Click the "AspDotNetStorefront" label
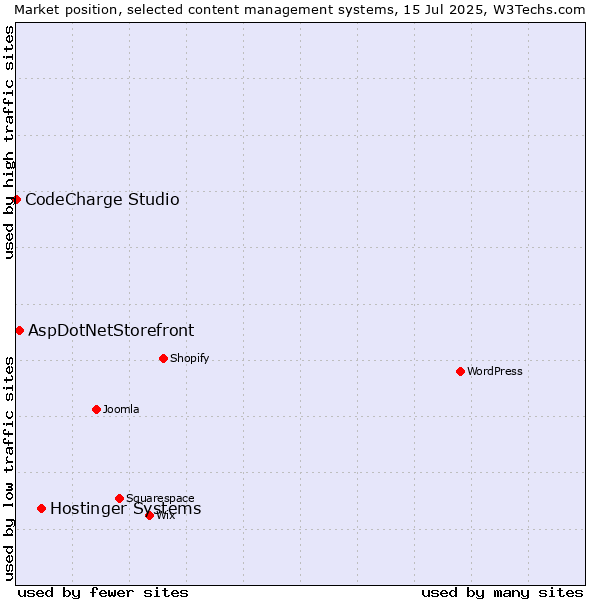The image size is (600, 600). (x=111, y=331)
